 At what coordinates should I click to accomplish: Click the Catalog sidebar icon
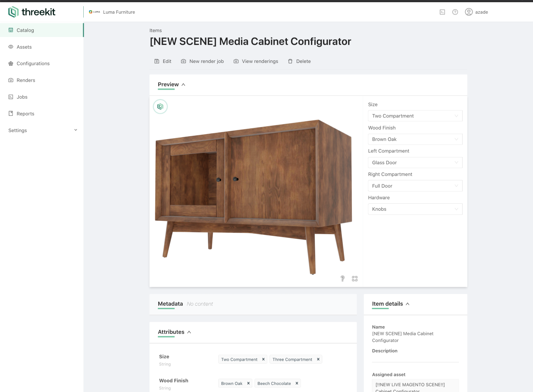[11, 30]
